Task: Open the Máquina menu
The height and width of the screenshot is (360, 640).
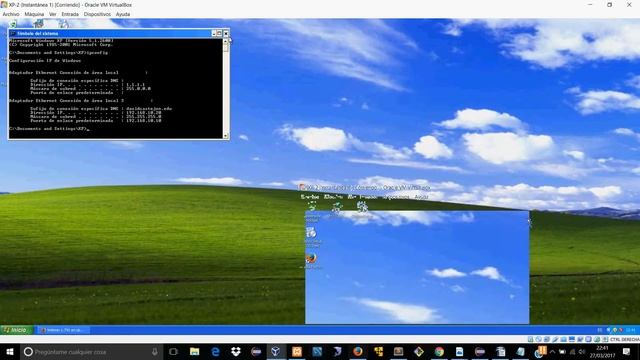Action: coord(34,14)
